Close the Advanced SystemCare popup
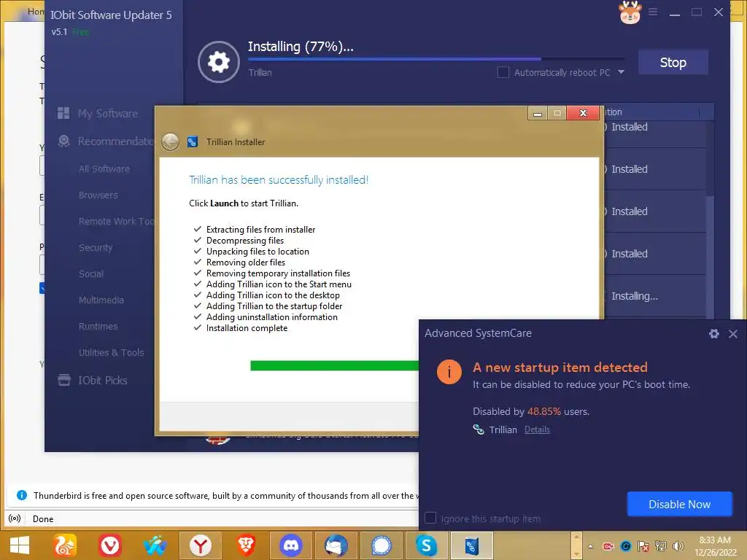Screen dimensions: 747x560 coord(733,334)
